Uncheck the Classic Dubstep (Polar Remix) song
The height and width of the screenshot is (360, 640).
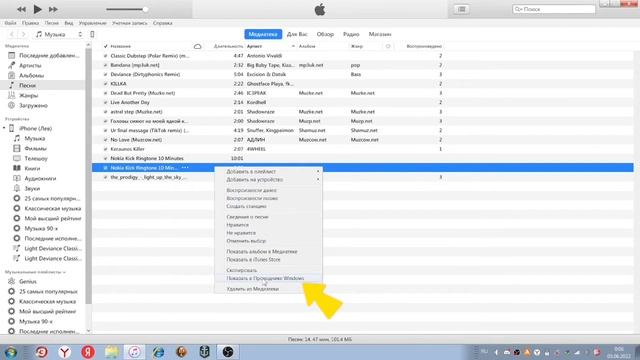click(x=106, y=56)
